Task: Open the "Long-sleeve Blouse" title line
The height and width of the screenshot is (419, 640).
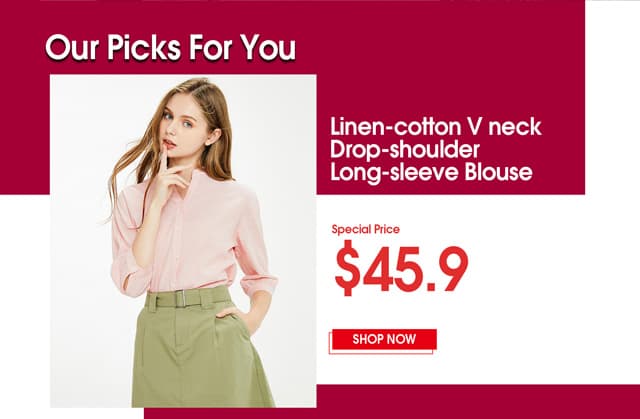Action: coord(431,172)
